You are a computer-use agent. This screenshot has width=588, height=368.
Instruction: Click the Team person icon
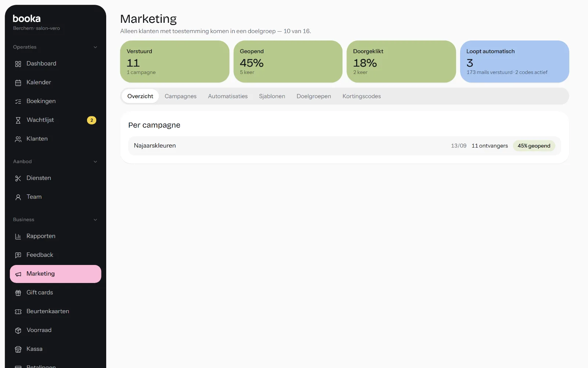click(x=18, y=197)
